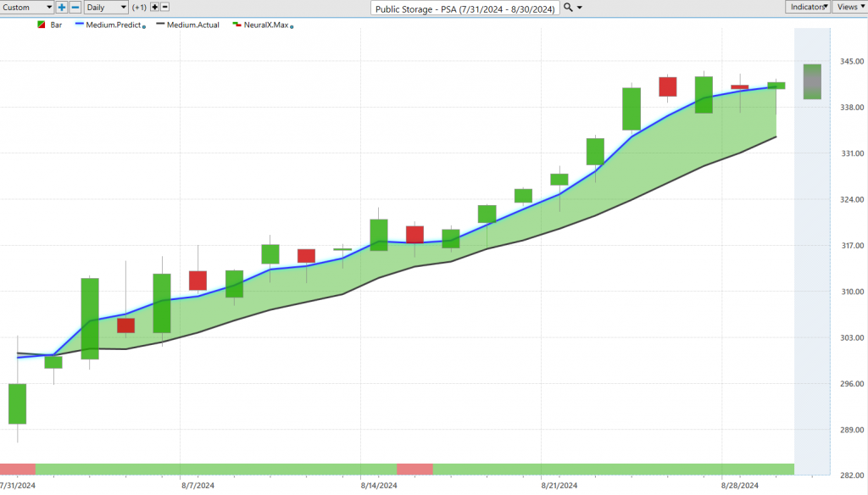This screenshot has height=495, width=868.
Task: Click the 345.00 price axis label
Action: tap(852, 62)
